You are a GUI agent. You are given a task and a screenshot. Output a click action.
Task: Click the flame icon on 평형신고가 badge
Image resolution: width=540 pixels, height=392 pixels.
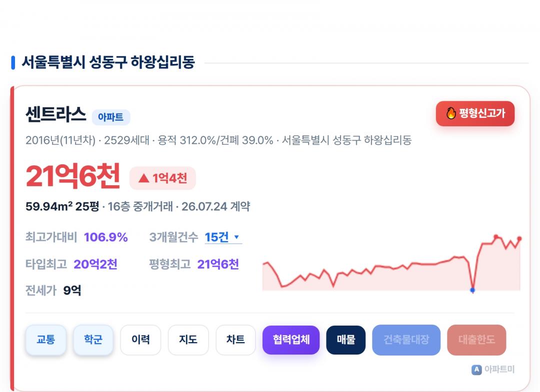451,113
